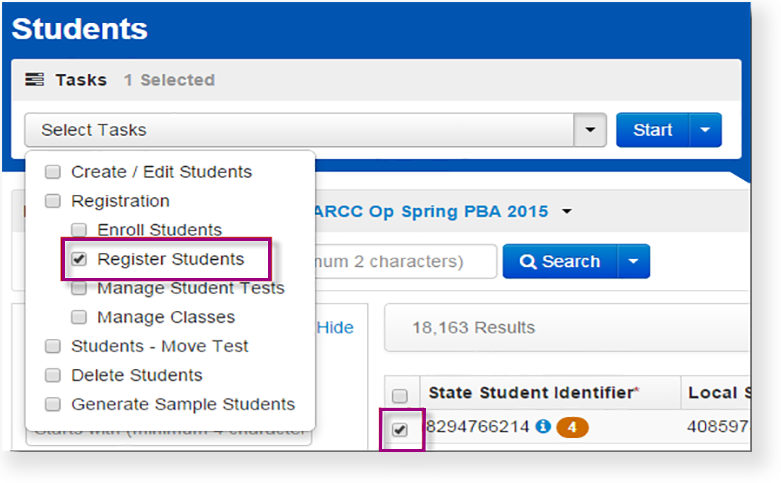The width and height of the screenshot is (781, 483).
Task: Select all rows with the header checkbox
Action: tap(400, 394)
